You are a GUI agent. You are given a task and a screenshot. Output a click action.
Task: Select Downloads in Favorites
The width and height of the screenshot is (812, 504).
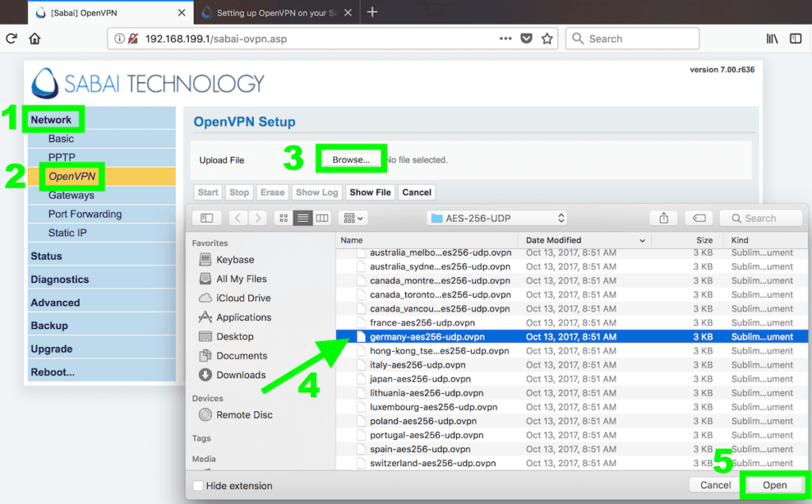pos(241,374)
